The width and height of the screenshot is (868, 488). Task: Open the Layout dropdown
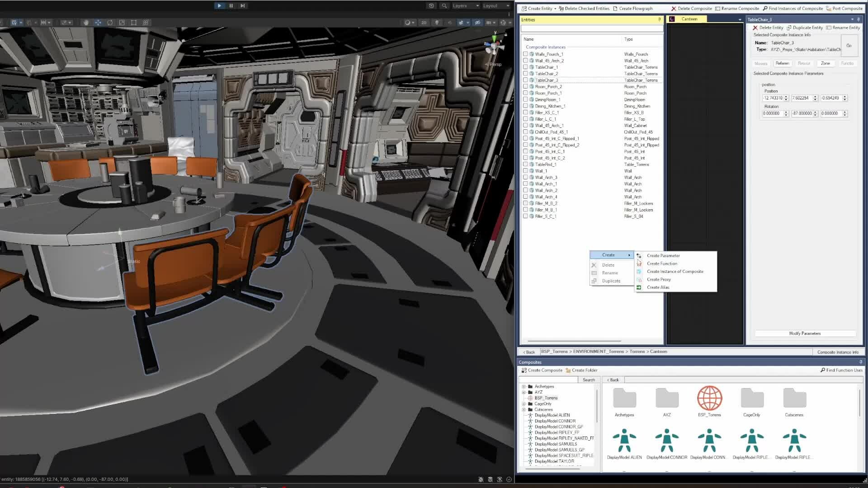tap(496, 6)
